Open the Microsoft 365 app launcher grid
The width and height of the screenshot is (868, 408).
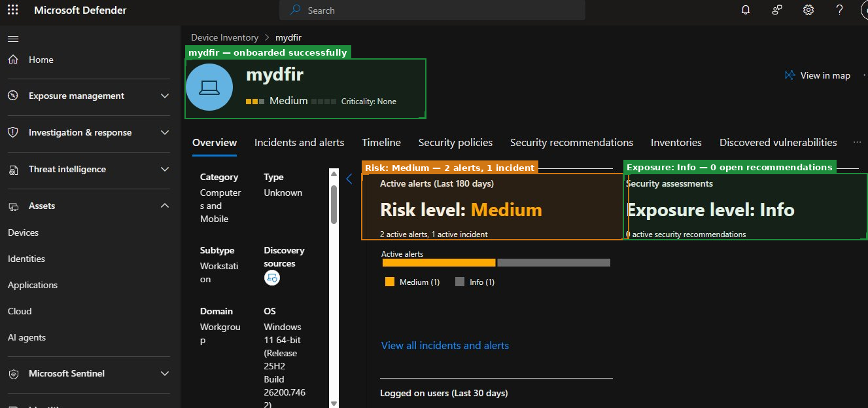pyautogui.click(x=12, y=10)
